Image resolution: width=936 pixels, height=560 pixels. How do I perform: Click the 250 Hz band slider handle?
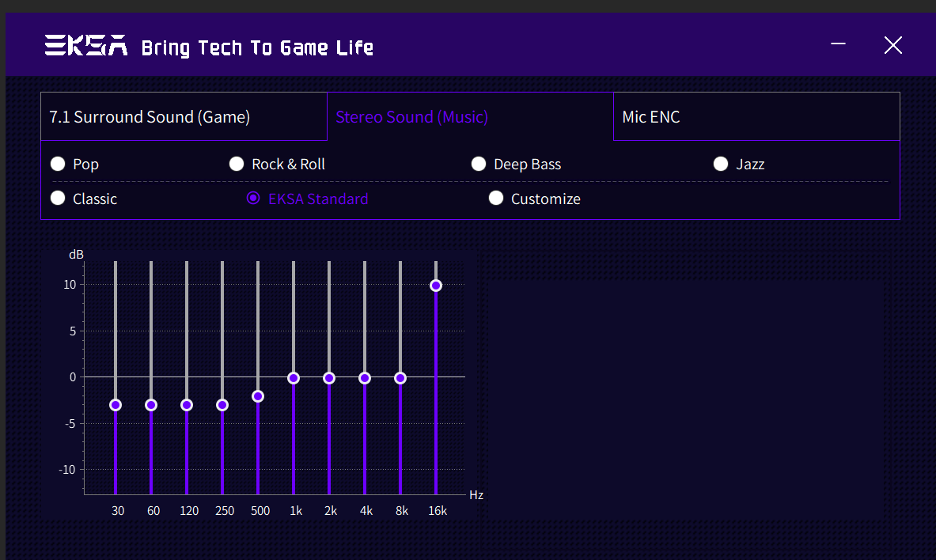[222, 406]
